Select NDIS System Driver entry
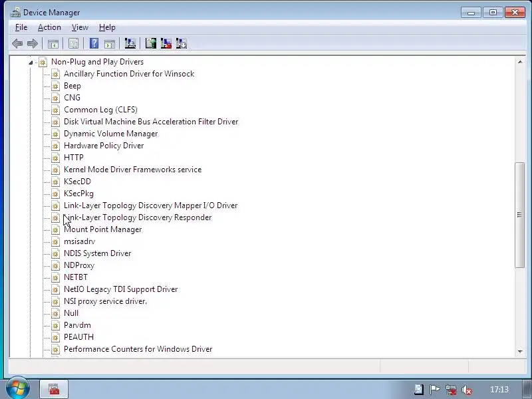Image resolution: width=532 pixels, height=399 pixels. coord(97,253)
